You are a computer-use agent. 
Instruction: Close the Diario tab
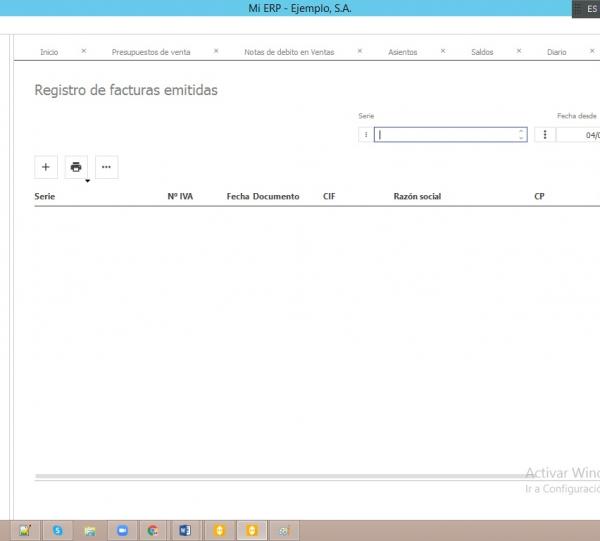tap(592, 51)
